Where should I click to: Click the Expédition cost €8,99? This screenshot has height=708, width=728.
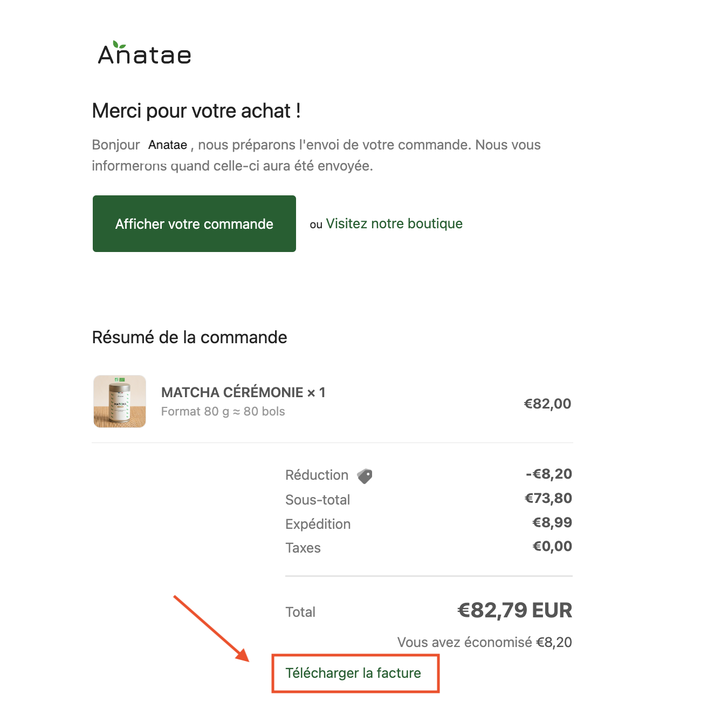(x=552, y=522)
